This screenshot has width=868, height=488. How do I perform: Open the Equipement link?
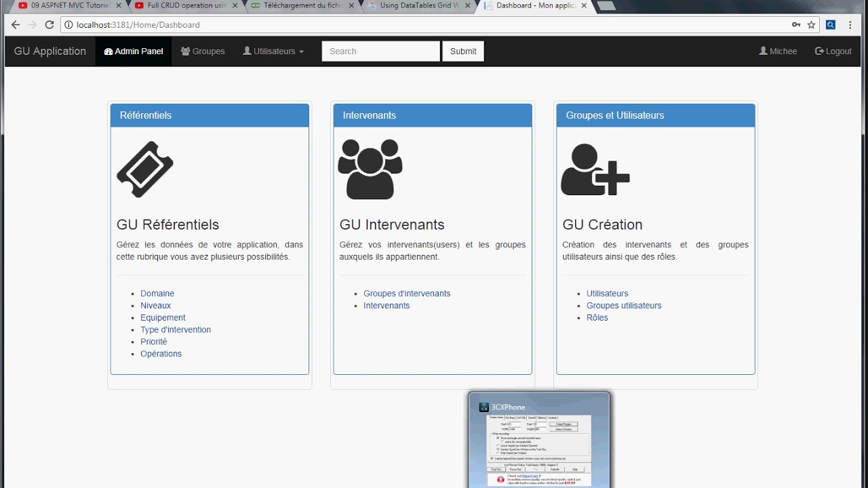click(163, 318)
